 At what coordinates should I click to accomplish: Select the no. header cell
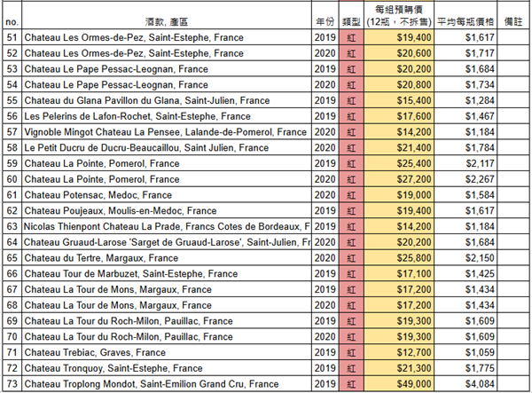tap(12, 16)
